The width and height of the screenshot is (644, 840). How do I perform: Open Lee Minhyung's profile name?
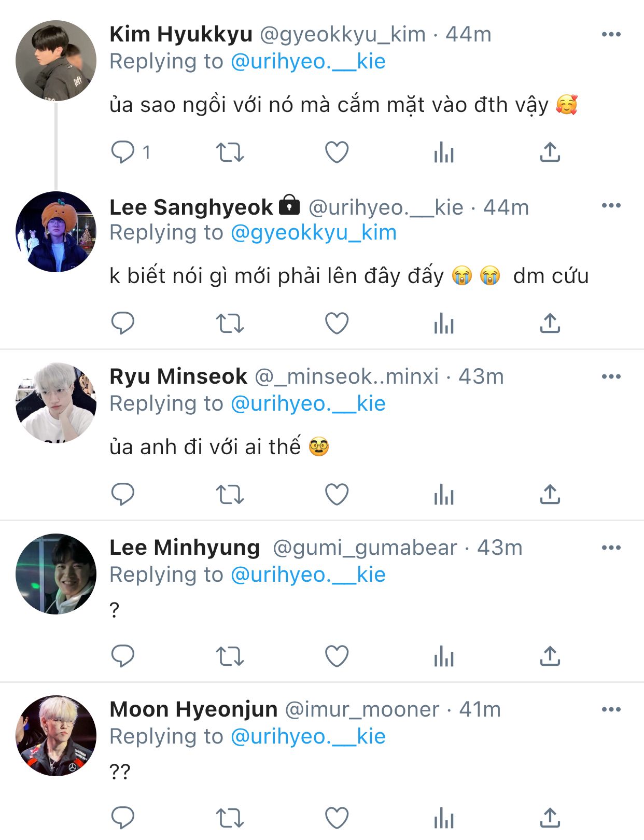coord(185,548)
